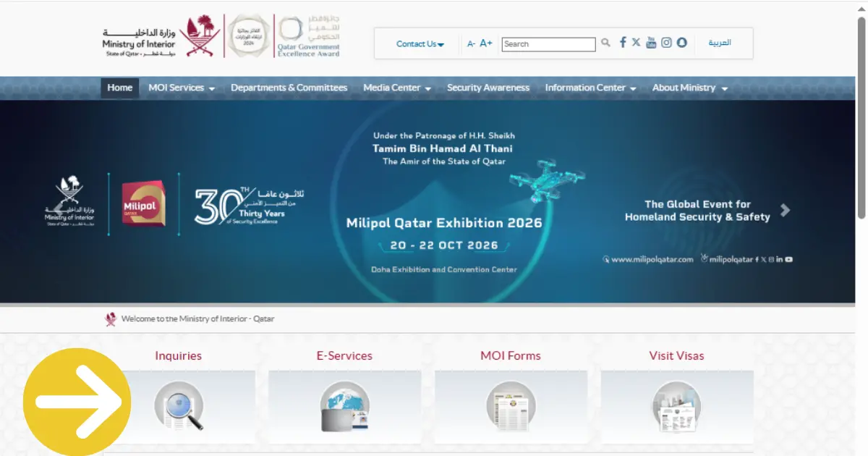Click 'Welcome to the Ministry of Interior - Qatar' text
Viewport: 868px width, 456px height.
tap(197, 318)
